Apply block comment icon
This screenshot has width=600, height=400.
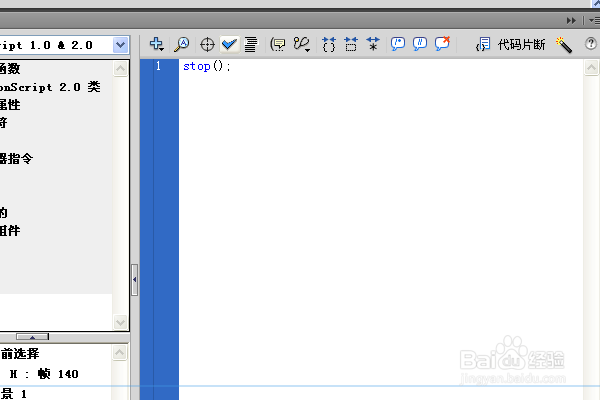pyautogui.click(x=398, y=44)
